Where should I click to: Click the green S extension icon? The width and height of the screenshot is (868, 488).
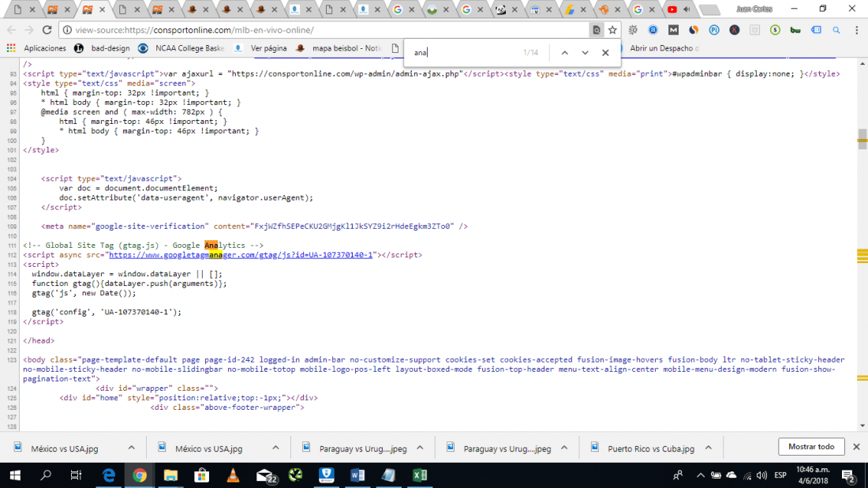tap(775, 30)
